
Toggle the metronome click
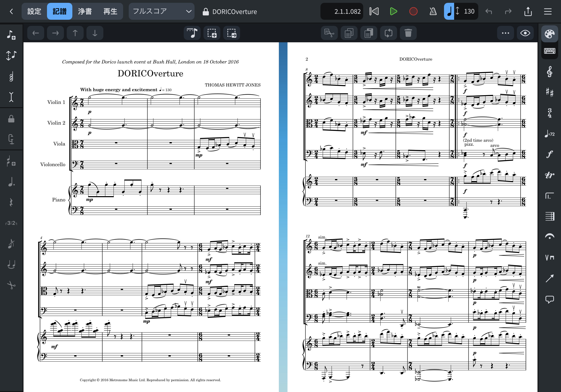(433, 12)
